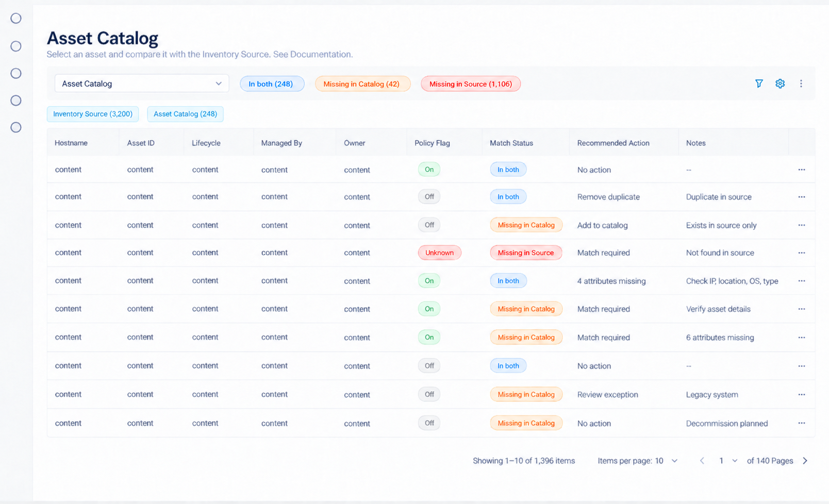This screenshot has width=829, height=504.
Task: Click the Missing in Source status badge in table
Action: (x=526, y=253)
